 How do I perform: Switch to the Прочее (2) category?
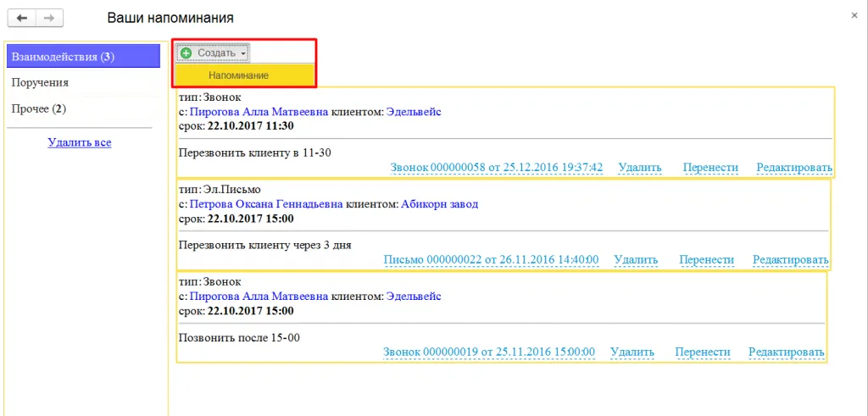tap(39, 109)
